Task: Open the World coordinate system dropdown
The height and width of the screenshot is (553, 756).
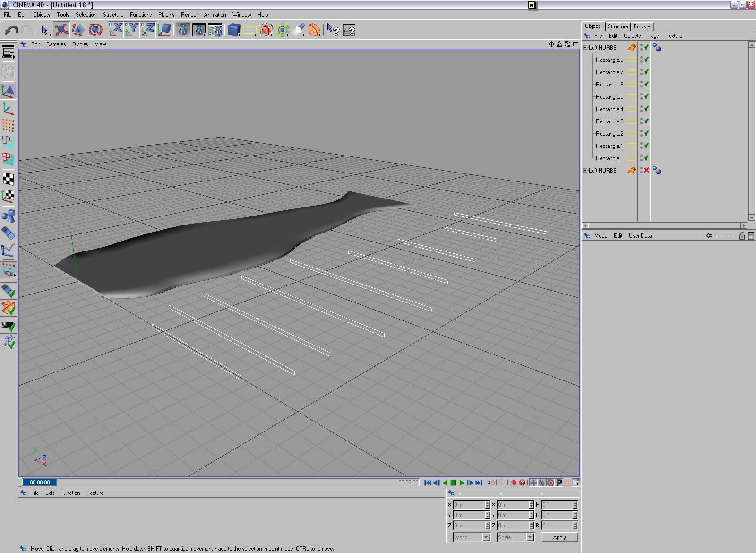Action: click(x=472, y=537)
